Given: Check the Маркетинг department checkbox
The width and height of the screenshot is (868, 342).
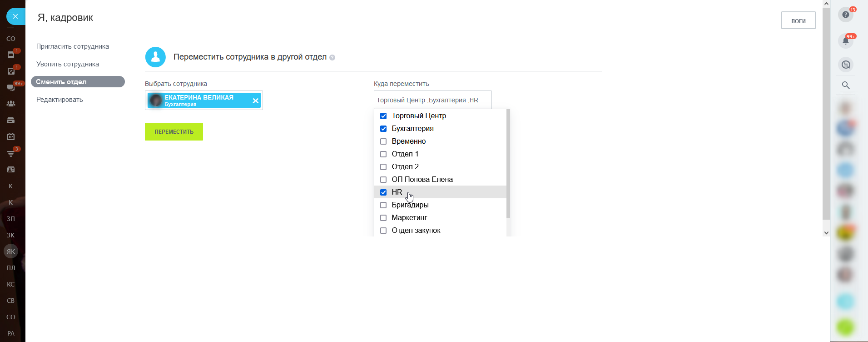Looking at the screenshot, I should pos(383,218).
